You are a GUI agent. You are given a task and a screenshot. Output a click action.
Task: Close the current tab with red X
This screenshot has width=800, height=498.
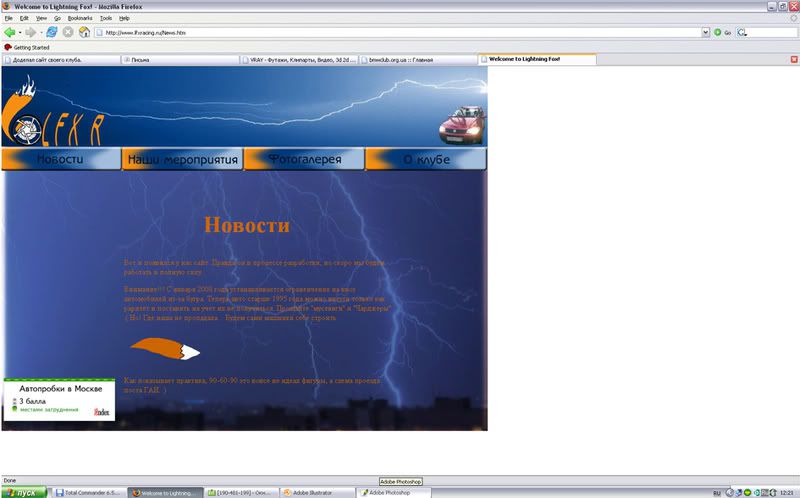coord(794,59)
